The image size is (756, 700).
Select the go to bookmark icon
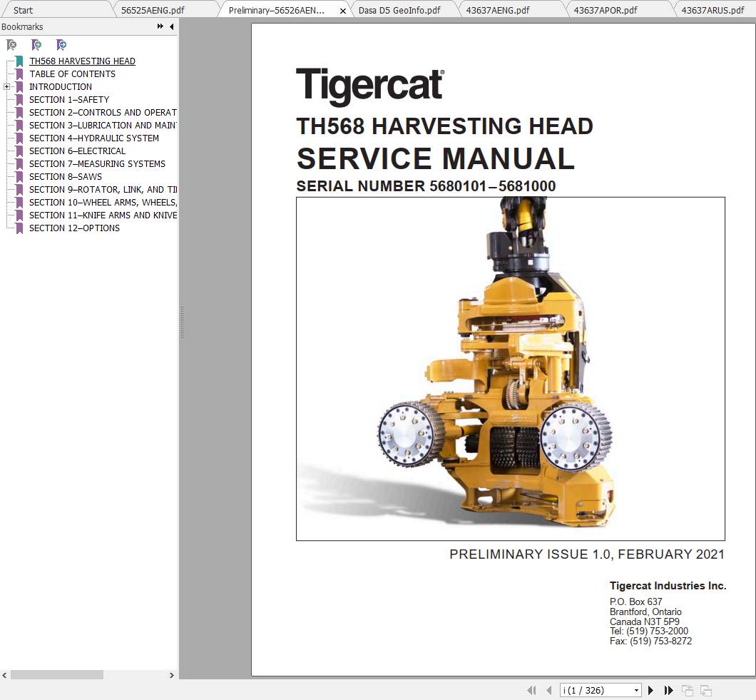click(x=61, y=44)
